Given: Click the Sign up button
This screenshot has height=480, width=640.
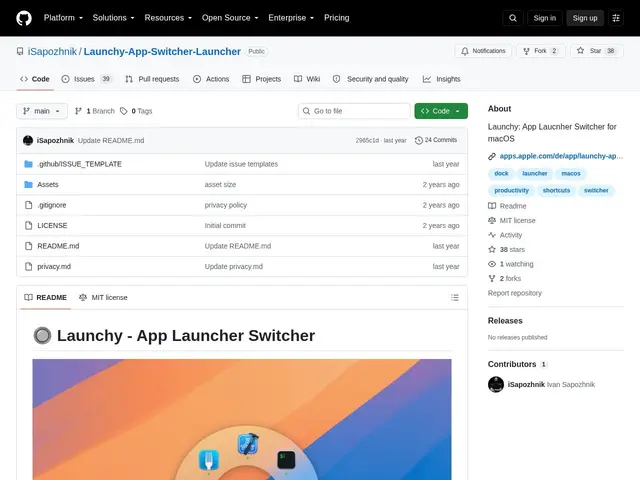Looking at the screenshot, I should [x=585, y=18].
